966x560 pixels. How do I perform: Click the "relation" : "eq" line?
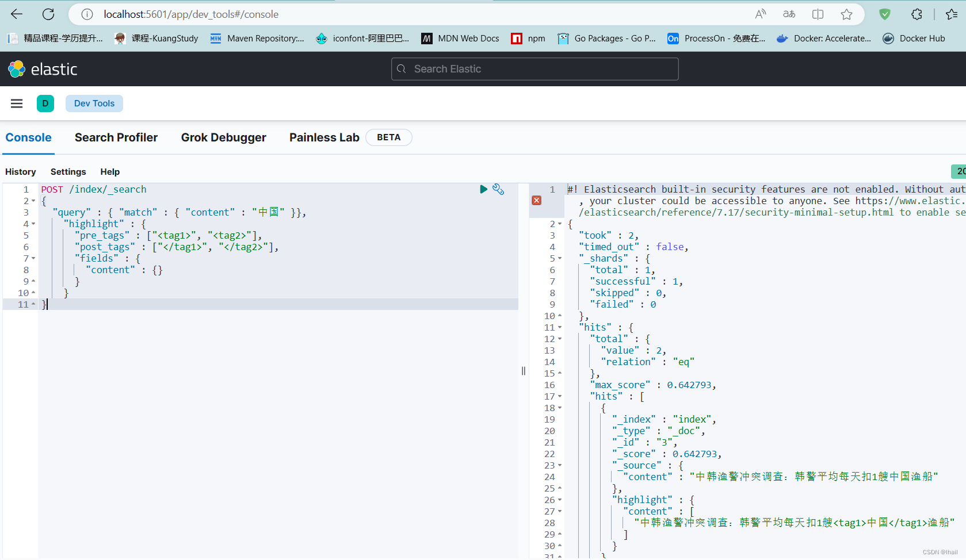coord(648,362)
